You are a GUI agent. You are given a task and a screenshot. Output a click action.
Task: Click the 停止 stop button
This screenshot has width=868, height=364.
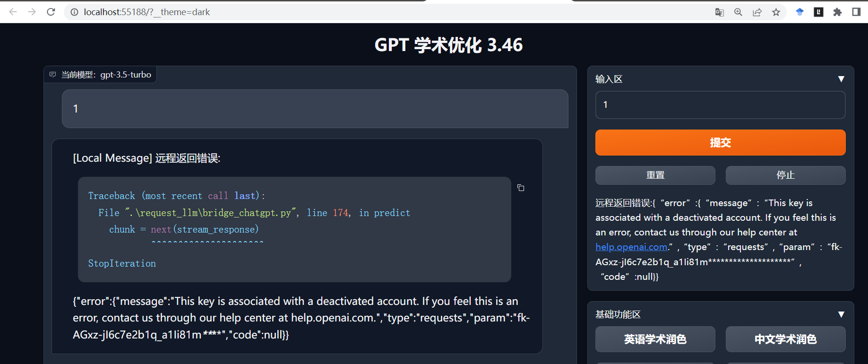point(785,175)
